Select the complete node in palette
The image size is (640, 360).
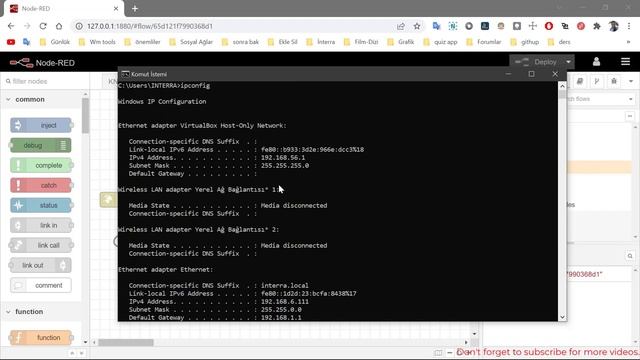(x=41, y=165)
